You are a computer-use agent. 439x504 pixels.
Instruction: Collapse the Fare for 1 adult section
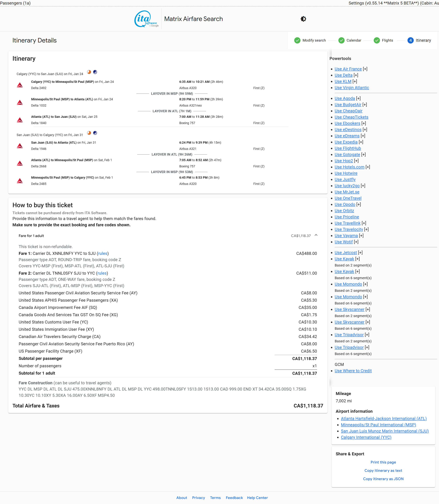(316, 235)
